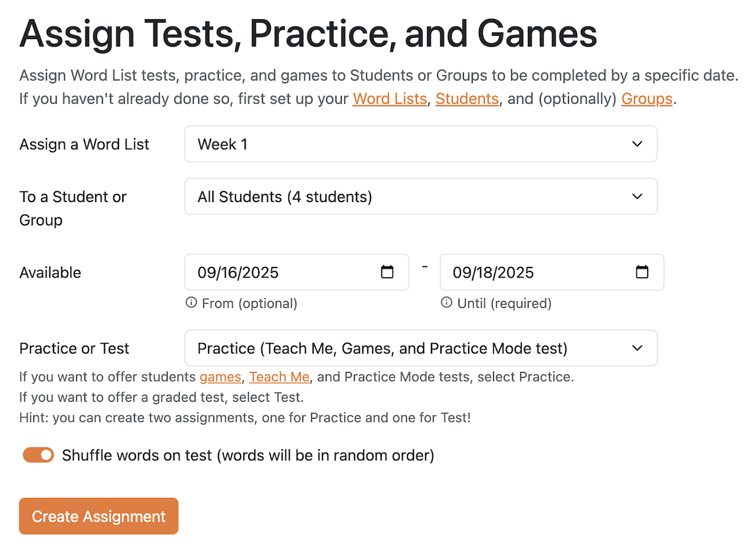Click the chevron on the Practice or Test selector
Image resolution: width=756 pixels, height=554 pixels.
point(636,348)
